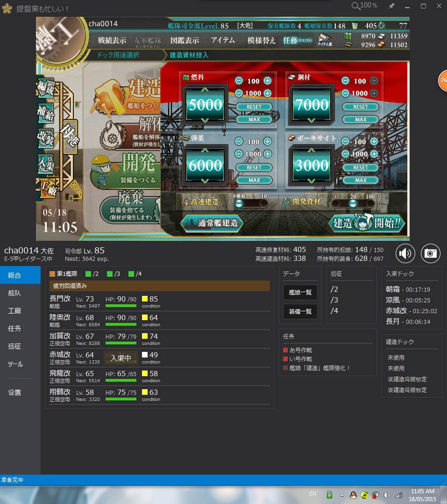The image size is (447, 504).
Task: Click the bauxite 100 plus icon
Action: coord(374,141)
